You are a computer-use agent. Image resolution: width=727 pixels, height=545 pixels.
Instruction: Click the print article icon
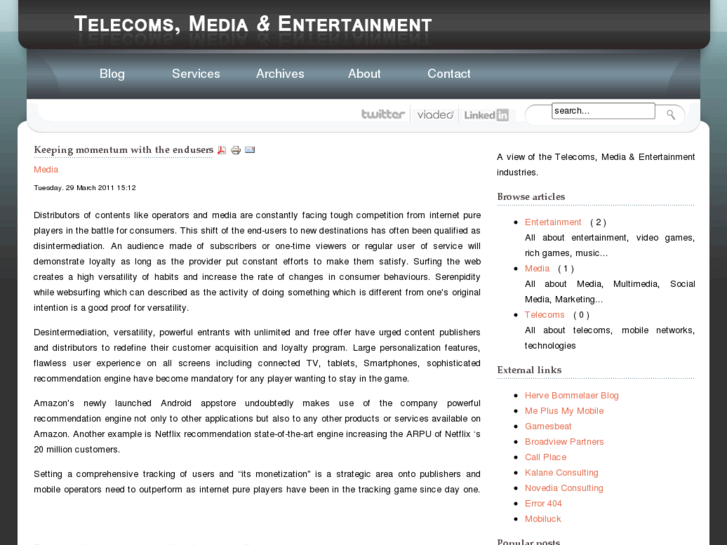coord(236,150)
